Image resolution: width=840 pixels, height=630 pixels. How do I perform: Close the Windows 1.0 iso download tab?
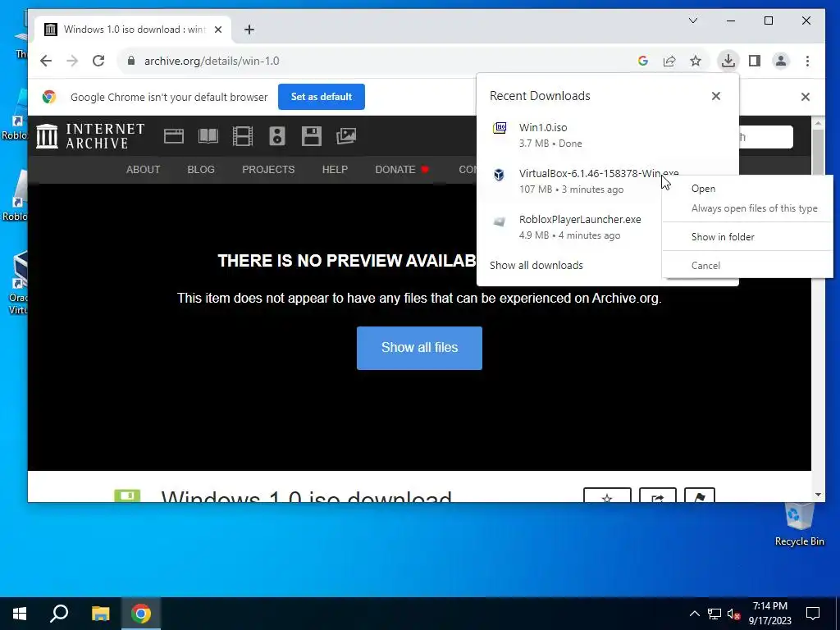(218, 30)
